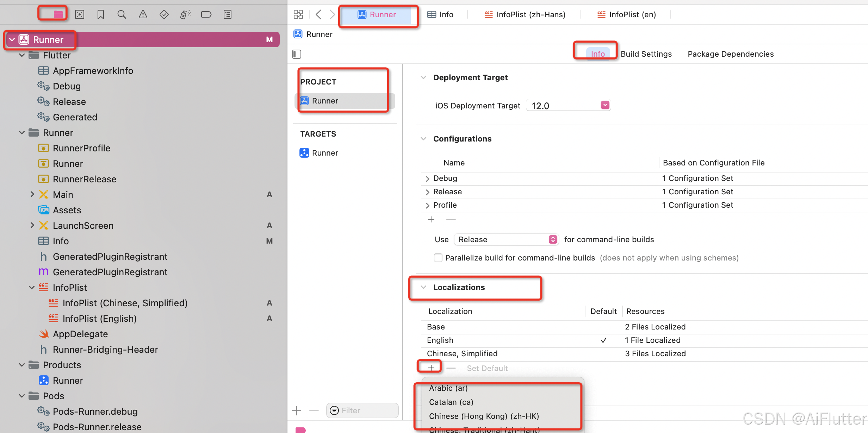Select Runner app under Products
868x433 pixels.
(x=68, y=380)
